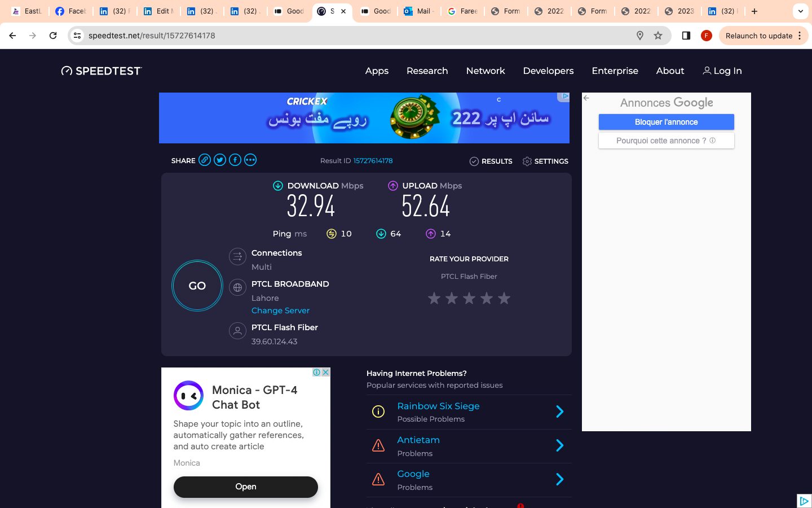Open the Chrome profile avatar F

[707, 36]
